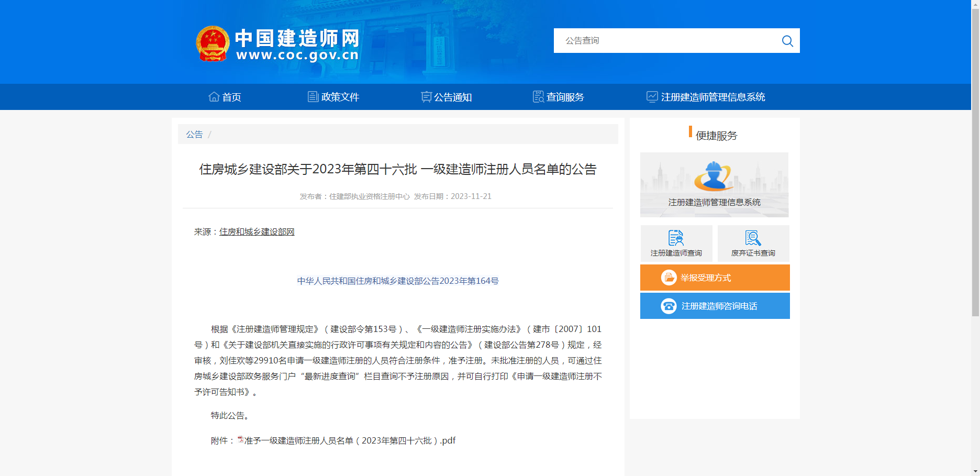Click the chart icon beside 注册建造师管理信息系统
Image resolution: width=980 pixels, height=476 pixels.
pyautogui.click(x=652, y=96)
